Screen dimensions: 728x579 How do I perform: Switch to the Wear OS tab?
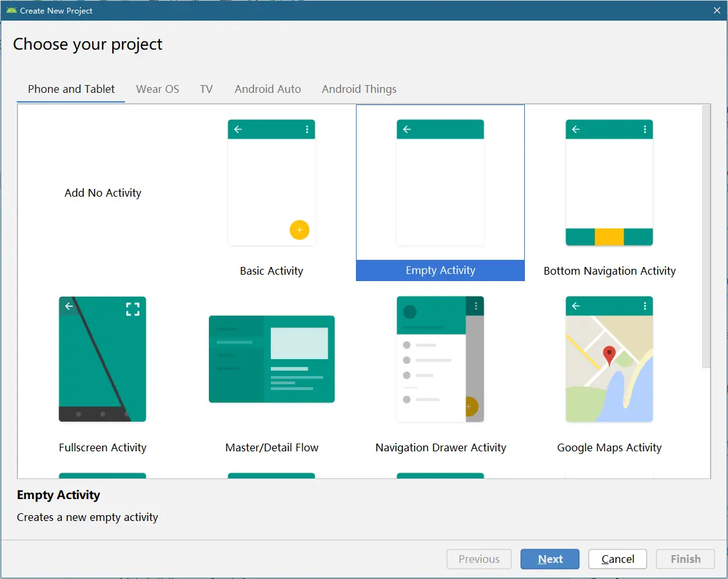(x=157, y=89)
